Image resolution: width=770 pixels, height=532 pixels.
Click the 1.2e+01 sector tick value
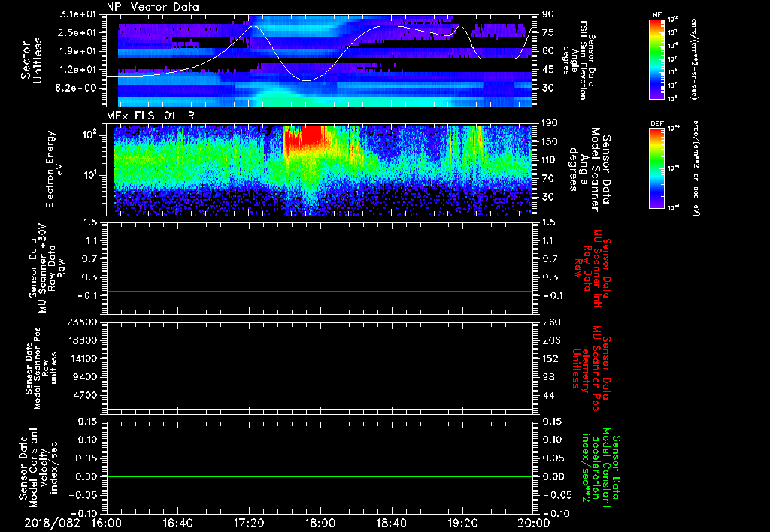78,69
